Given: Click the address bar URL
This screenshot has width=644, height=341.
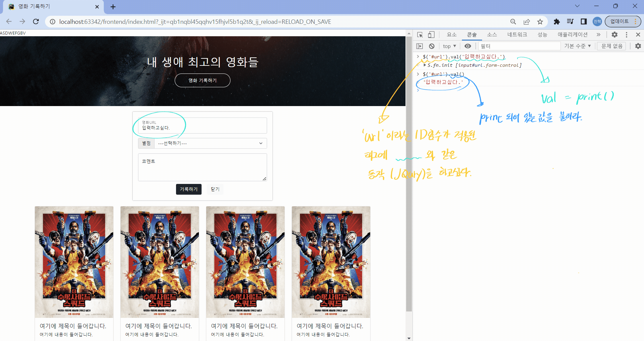Looking at the screenshot, I should (195, 22).
